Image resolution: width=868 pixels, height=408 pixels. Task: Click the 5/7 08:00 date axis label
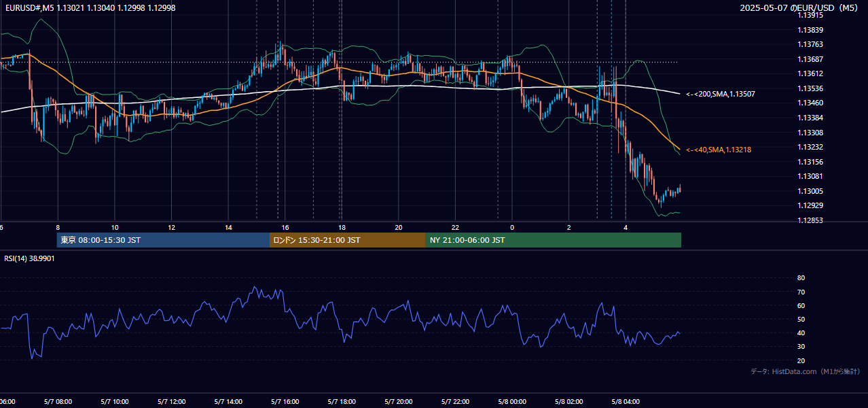tap(58, 402)
